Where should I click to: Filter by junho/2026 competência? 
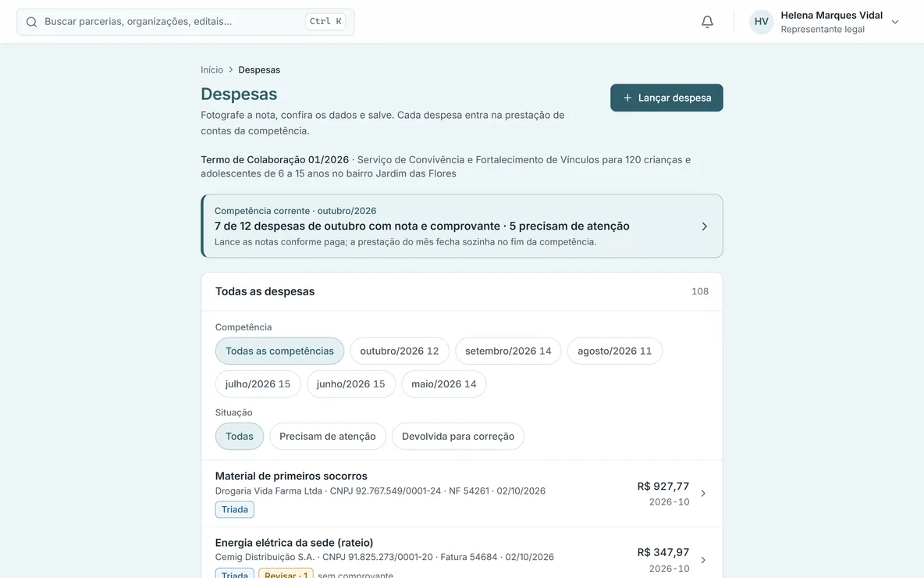point(350,384)
